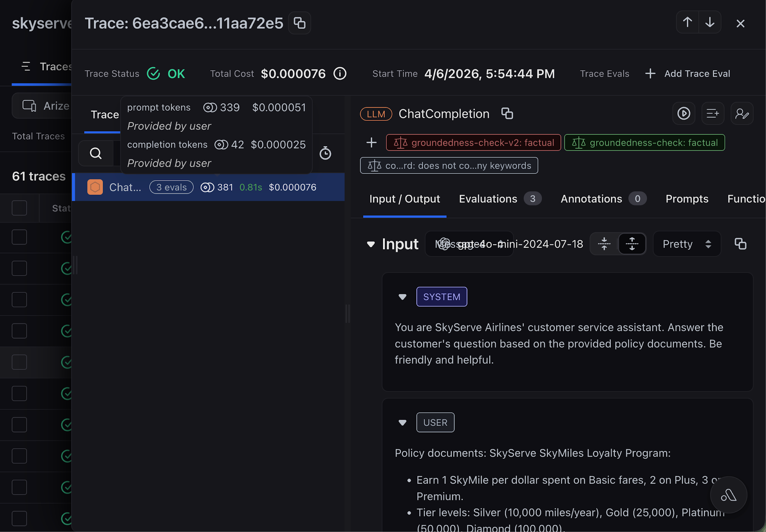Click the SYSTEM role badge
This screenshot has width=766, height=532.
442,297
